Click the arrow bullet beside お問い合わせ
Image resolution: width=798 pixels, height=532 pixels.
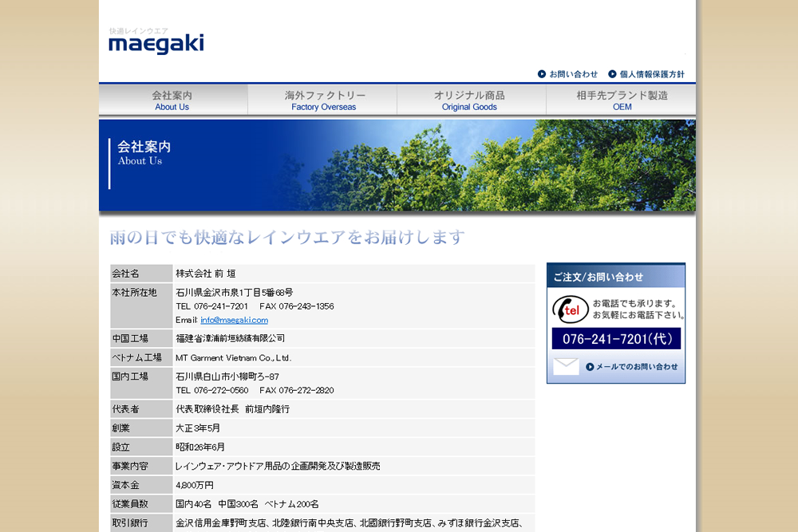point(542,74)
